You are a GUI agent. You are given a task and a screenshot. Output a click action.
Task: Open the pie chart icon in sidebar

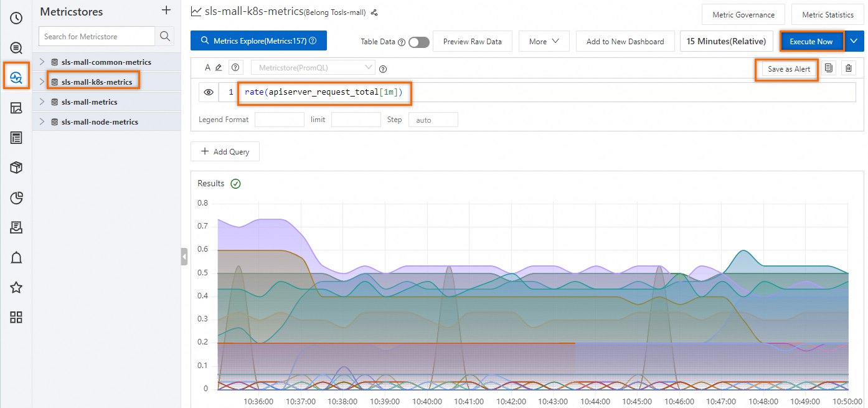pyautogui.click(x=16, y=198)
